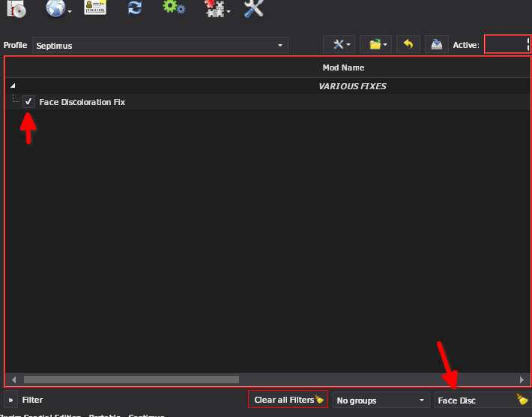The image size is (532, 417).
Task: Open the install mod from archive icon
Action: tap(16, 8)
